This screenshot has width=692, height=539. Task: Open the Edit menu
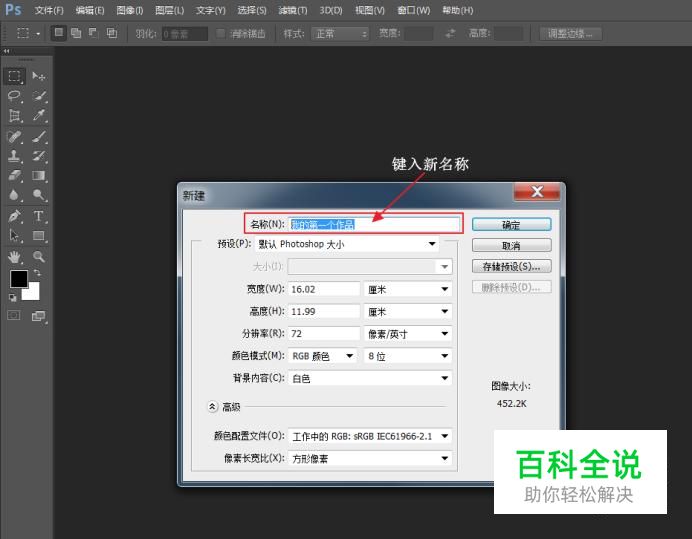(x=90, y=10)
